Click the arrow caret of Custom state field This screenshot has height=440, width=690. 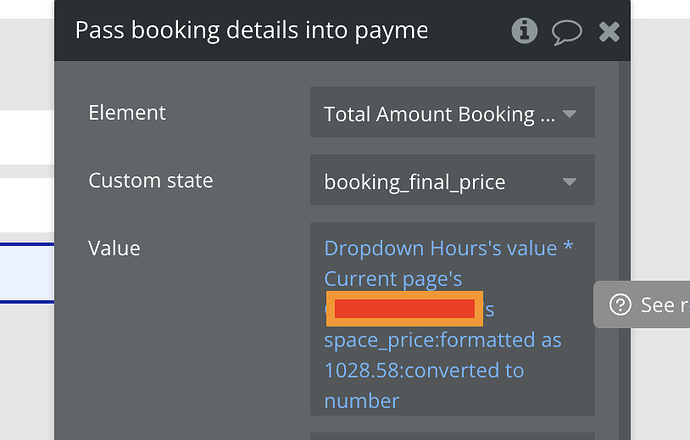point(569,182)
